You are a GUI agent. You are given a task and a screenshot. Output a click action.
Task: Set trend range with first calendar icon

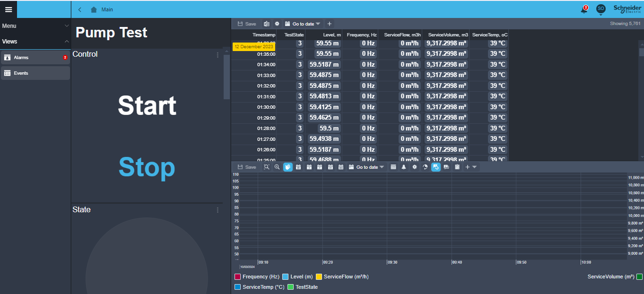point(298,167)
